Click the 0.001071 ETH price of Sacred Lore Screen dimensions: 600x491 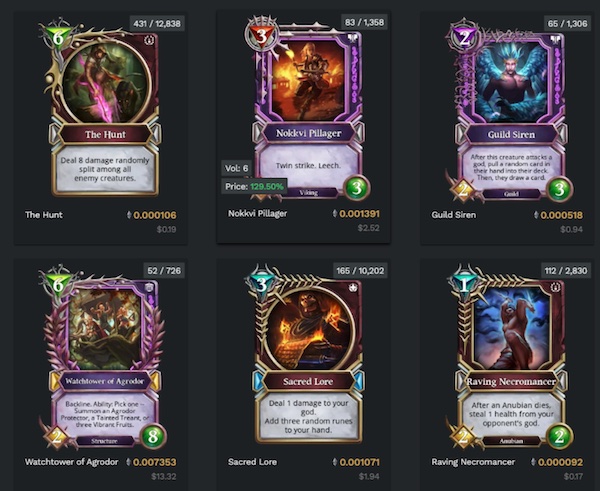(359, 462)
